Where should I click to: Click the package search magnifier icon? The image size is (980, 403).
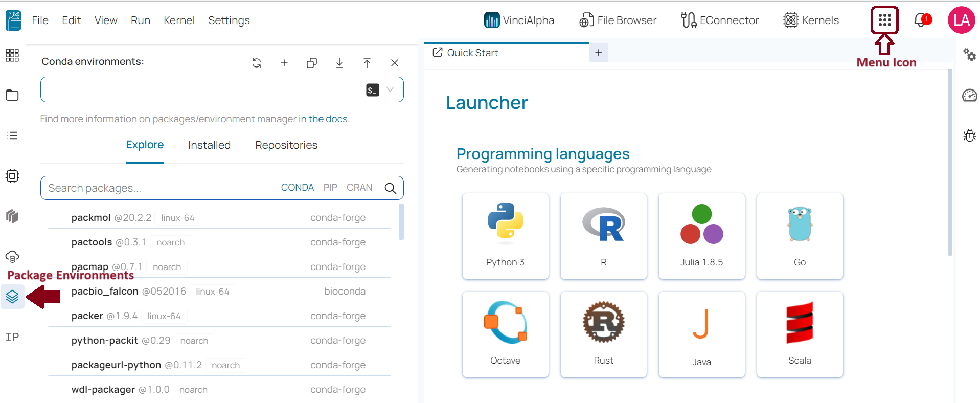(391, 188)
